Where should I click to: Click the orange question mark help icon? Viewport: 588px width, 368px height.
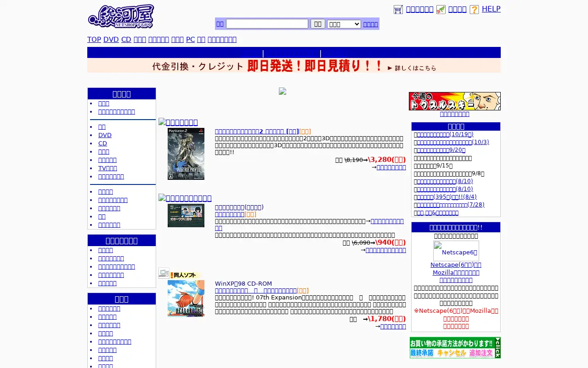point(474,10)
